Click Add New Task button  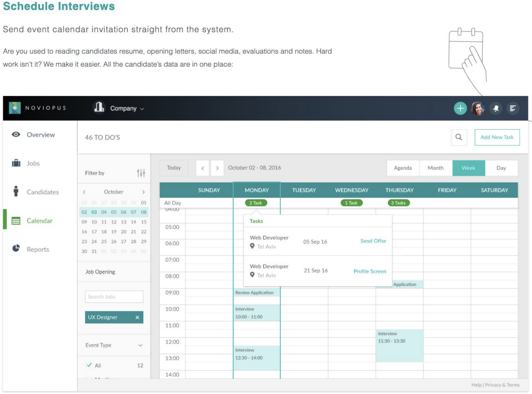[x=497, y=137]
